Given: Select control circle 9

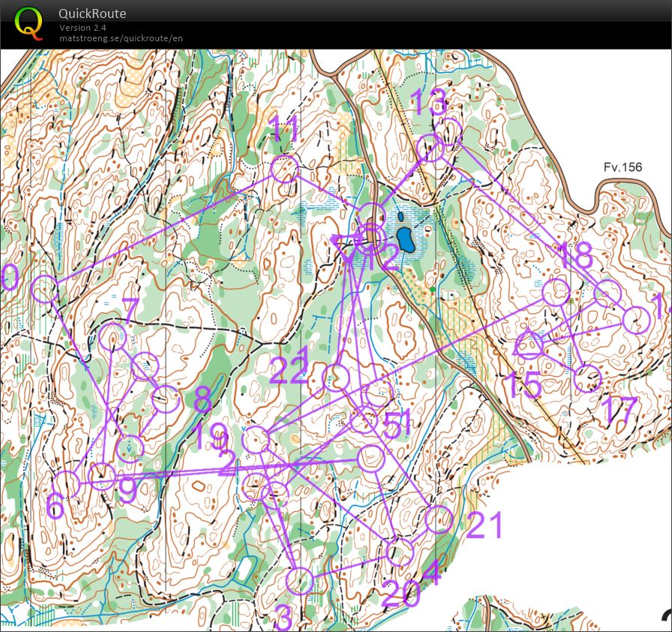Looking at the screenshot, I should (x=102, y=475).
